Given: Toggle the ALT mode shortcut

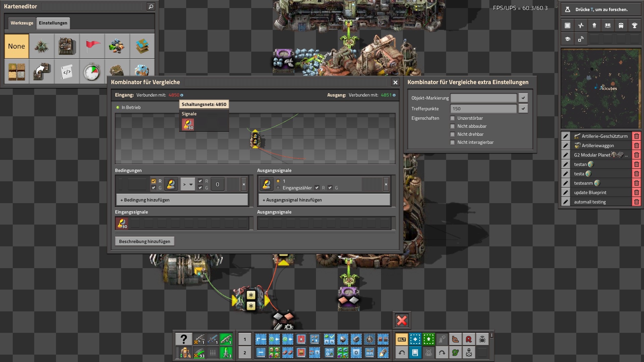Looking at the screenshot, I should (402, 339).
